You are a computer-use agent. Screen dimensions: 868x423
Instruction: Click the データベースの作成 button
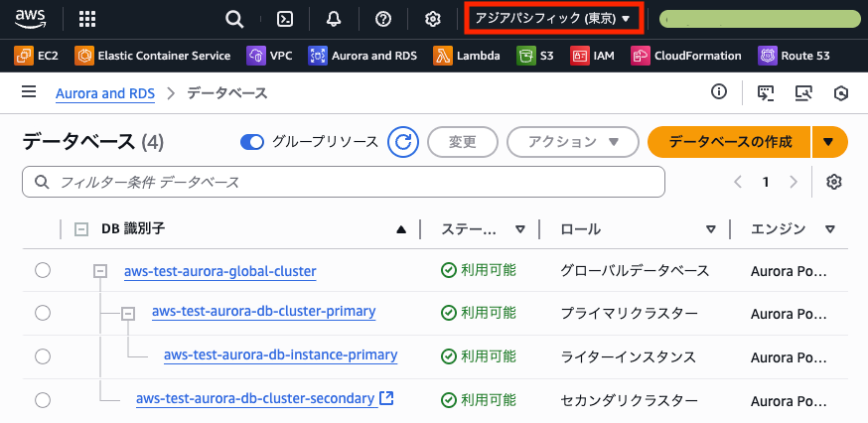730,142
